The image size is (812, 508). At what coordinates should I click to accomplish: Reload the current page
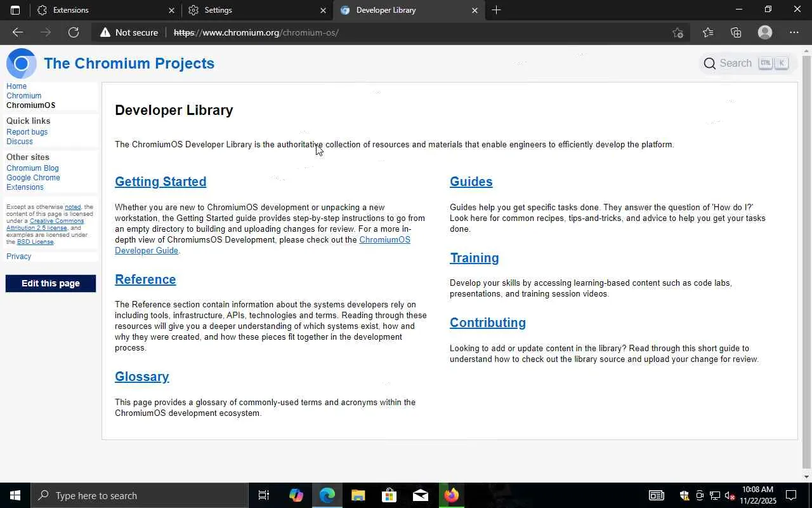[x=74, y=32]
